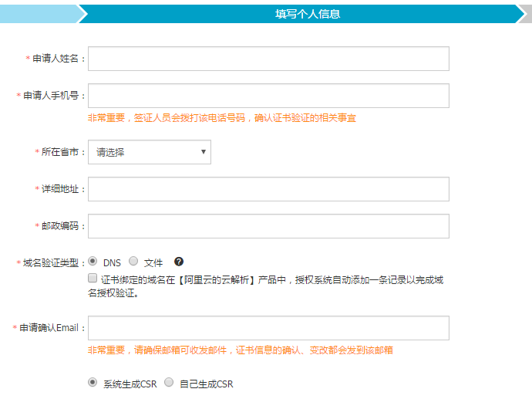Select the 系统生成CSR radio button

coord(93,382)
